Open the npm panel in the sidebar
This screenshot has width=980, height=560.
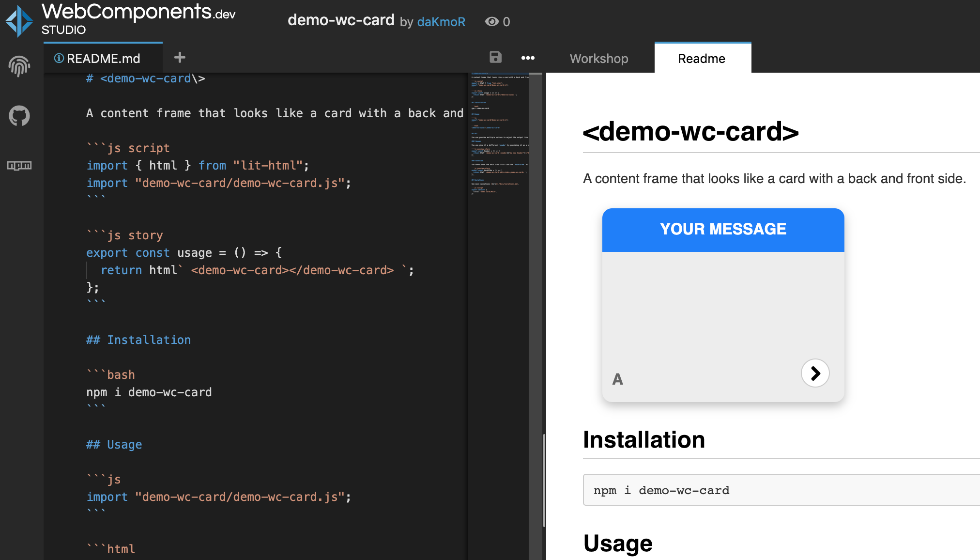(x=19, y=165)
